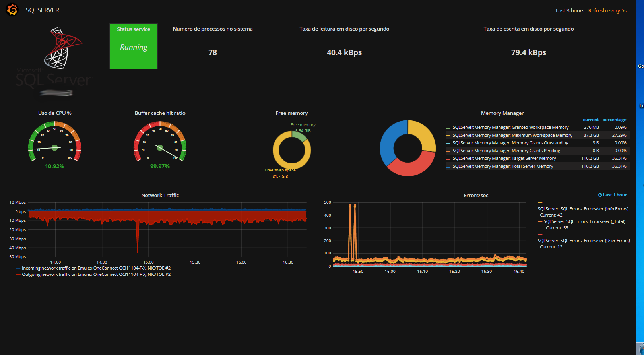Sort Memory Manager legend by current column

[x=591, y=120]
